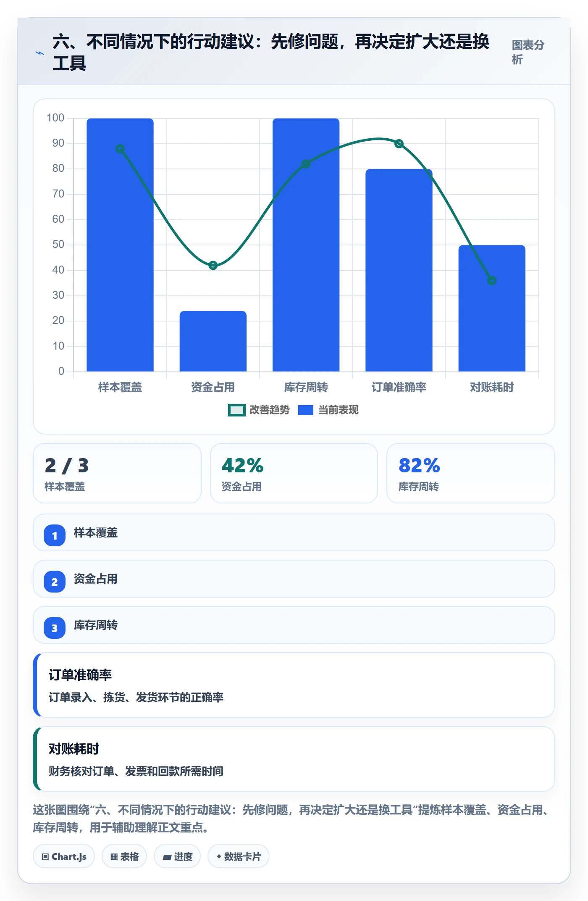Click the summary paragraph beginning with 这张图围绕

click(291, 819)
